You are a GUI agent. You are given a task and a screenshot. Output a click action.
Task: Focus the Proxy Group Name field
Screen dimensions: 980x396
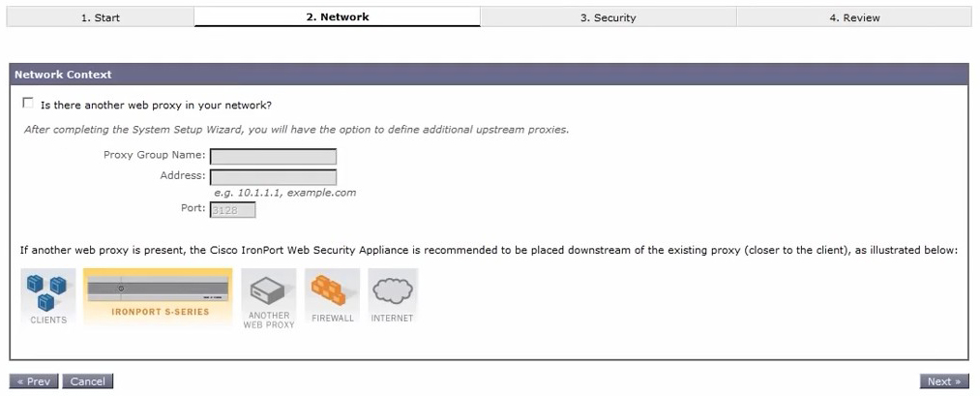pos(273,156)
